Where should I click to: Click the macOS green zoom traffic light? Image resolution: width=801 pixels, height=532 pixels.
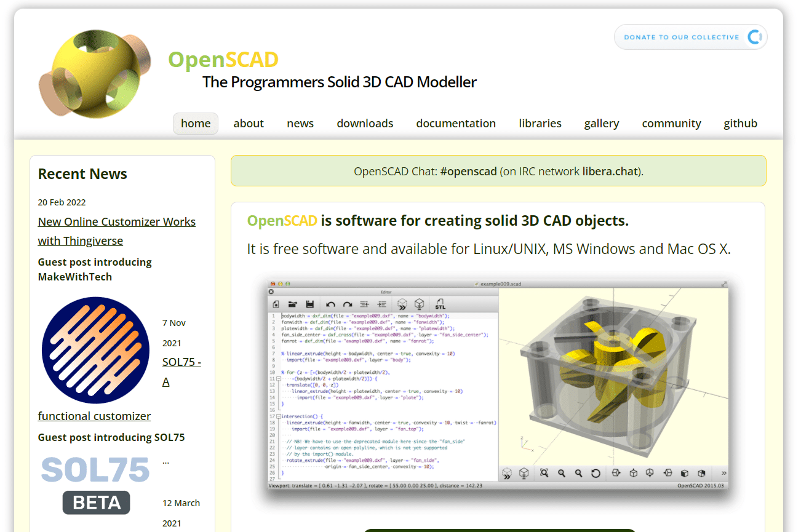(x=288, y=284)
